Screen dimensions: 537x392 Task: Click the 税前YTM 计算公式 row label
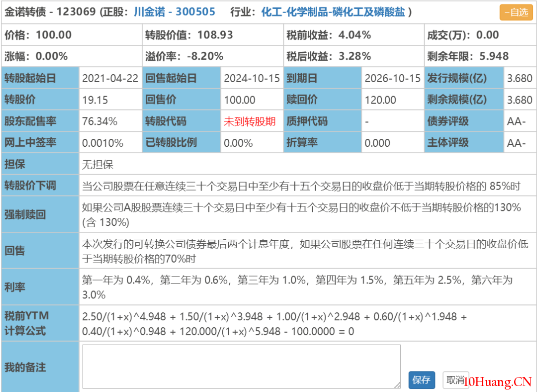click(40, 323)
